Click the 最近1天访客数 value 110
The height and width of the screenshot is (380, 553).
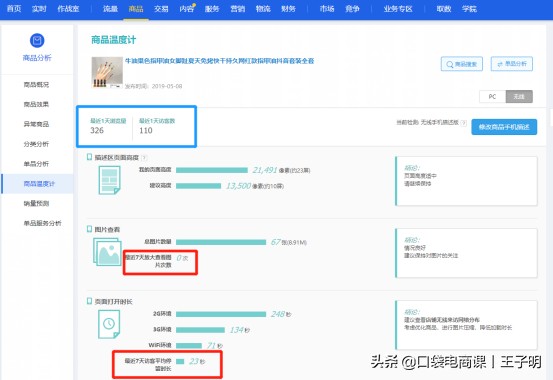click(x=146, y=131)
